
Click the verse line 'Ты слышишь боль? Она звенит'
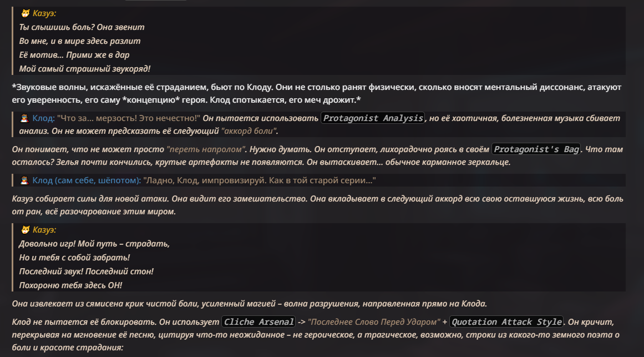pos(82,28)
